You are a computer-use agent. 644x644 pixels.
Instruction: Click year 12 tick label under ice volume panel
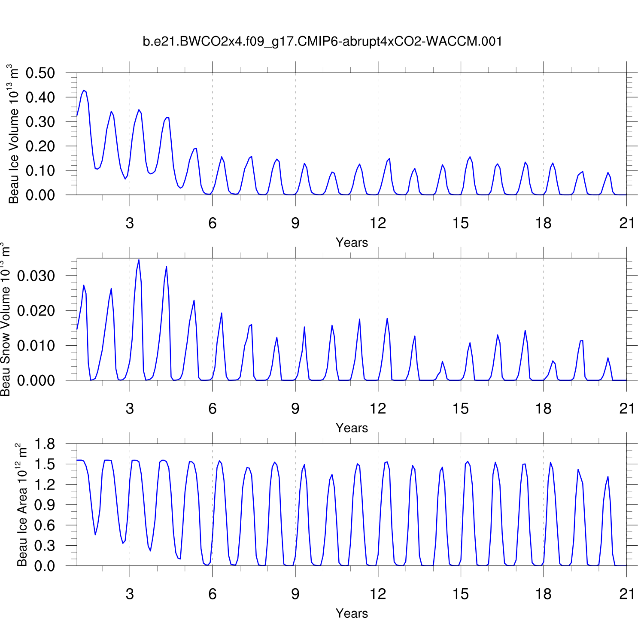pos(378,223)
